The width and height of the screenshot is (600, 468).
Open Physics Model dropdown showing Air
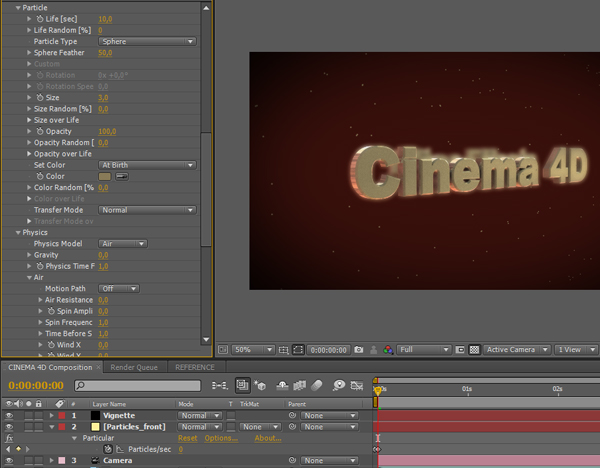[123, 244]
